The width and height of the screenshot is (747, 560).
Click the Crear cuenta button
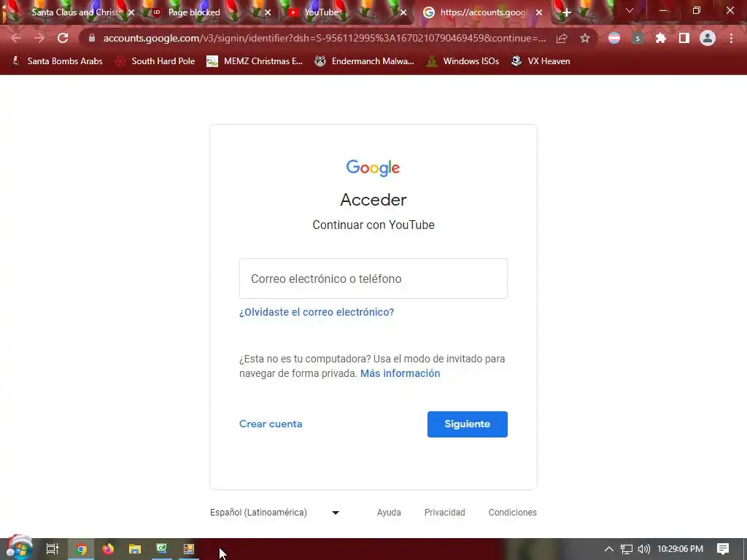click(x=271, y=424)
